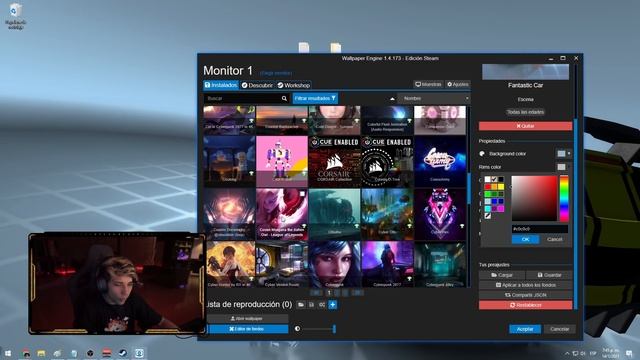Select the cyan preset color swatch

(x=488, y=209)
